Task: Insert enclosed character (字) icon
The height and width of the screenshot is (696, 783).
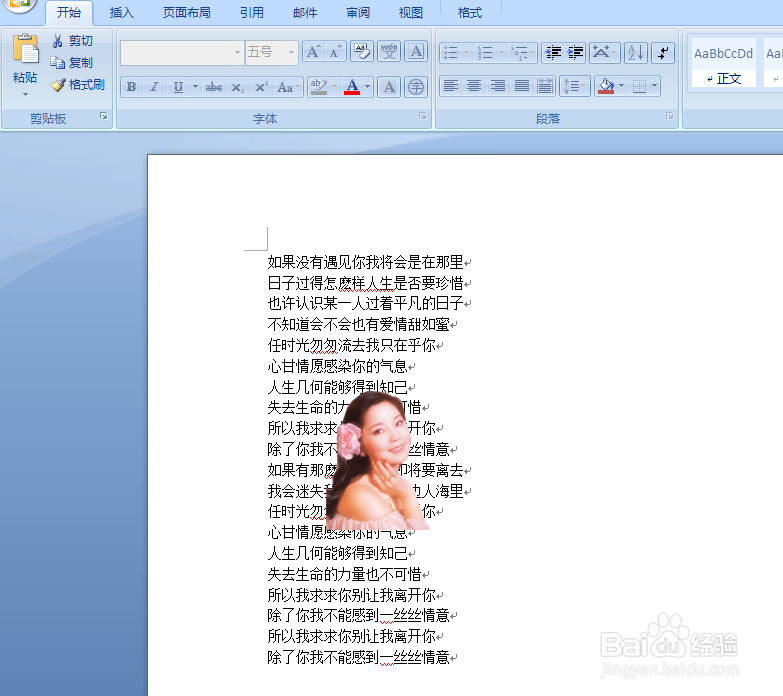Action: click(416, 87)
